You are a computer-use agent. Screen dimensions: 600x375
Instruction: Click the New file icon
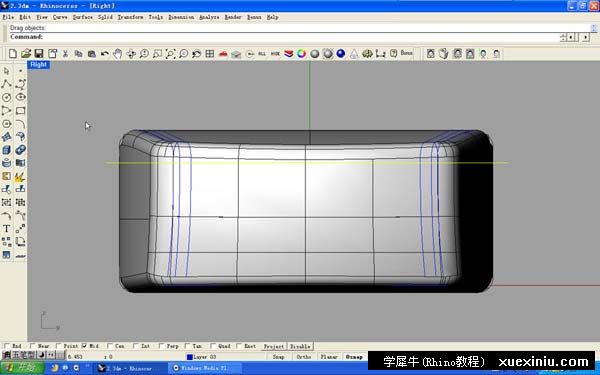click(13, 54)
